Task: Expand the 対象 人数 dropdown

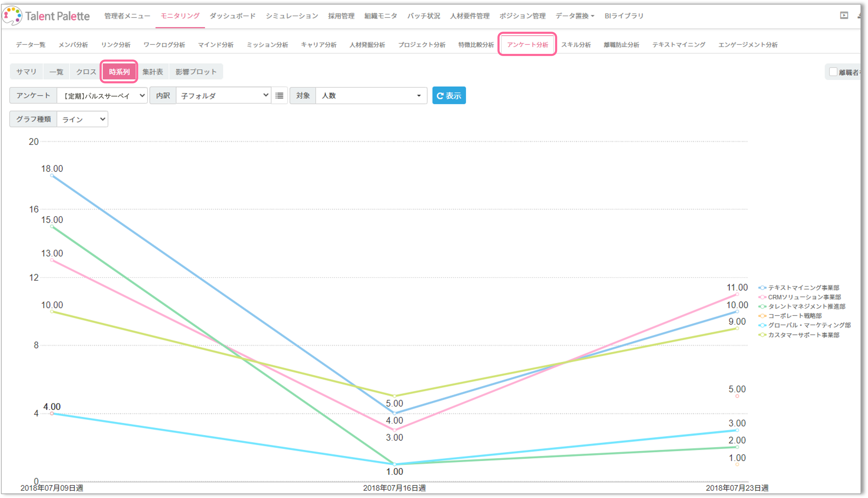Action: point(371,95)
